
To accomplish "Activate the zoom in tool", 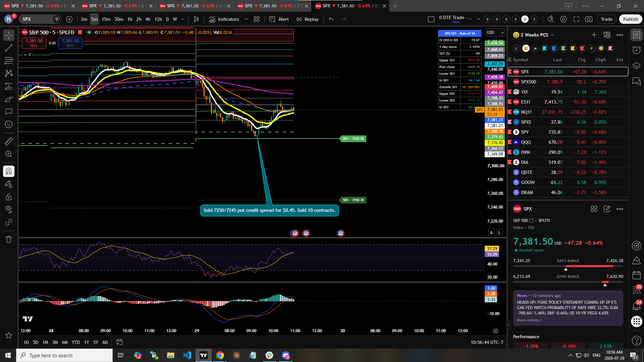I will [x=9, y=154].
